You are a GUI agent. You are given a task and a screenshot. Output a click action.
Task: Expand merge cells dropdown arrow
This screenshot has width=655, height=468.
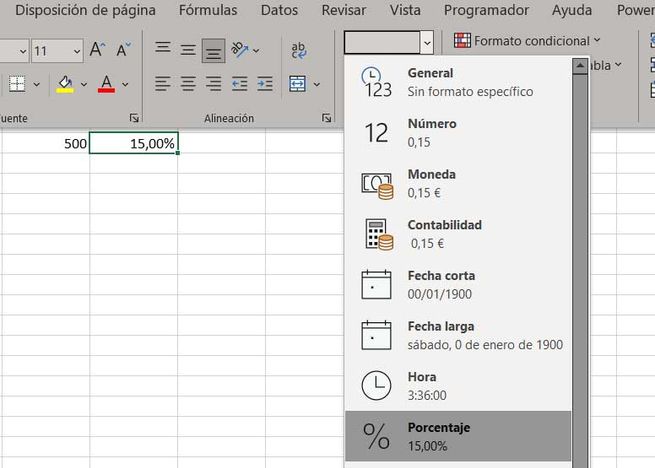tap(317, 84)
